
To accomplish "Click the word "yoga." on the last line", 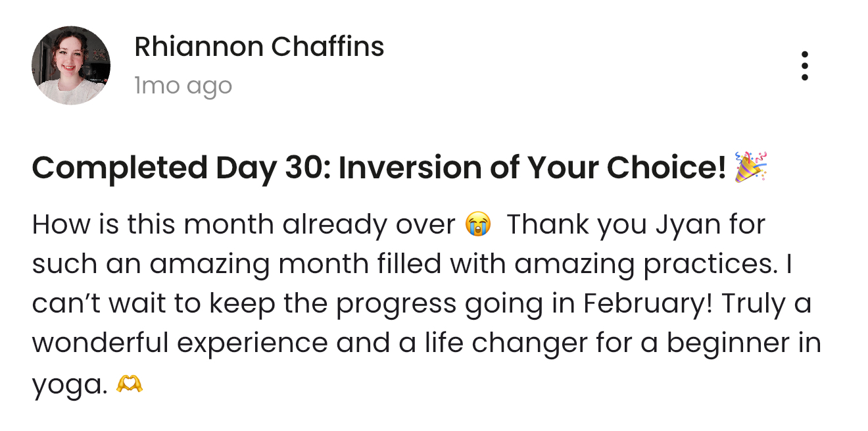I will point(69,384).
